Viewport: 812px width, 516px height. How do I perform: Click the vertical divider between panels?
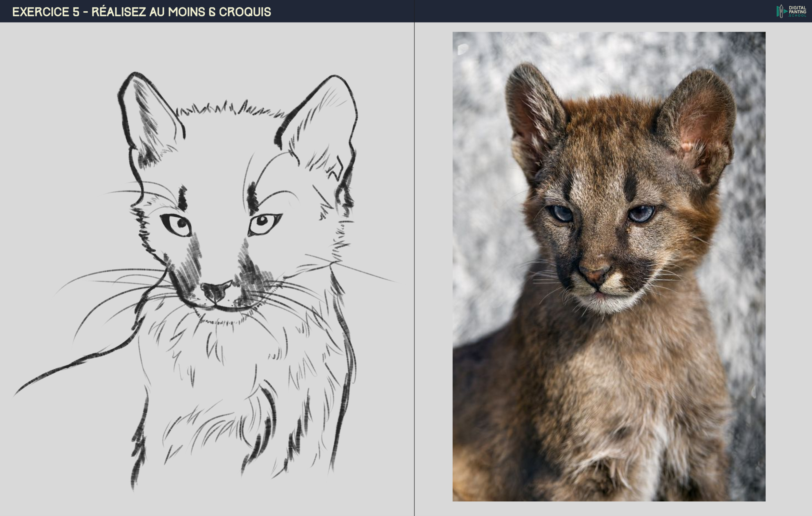point(414,270)
